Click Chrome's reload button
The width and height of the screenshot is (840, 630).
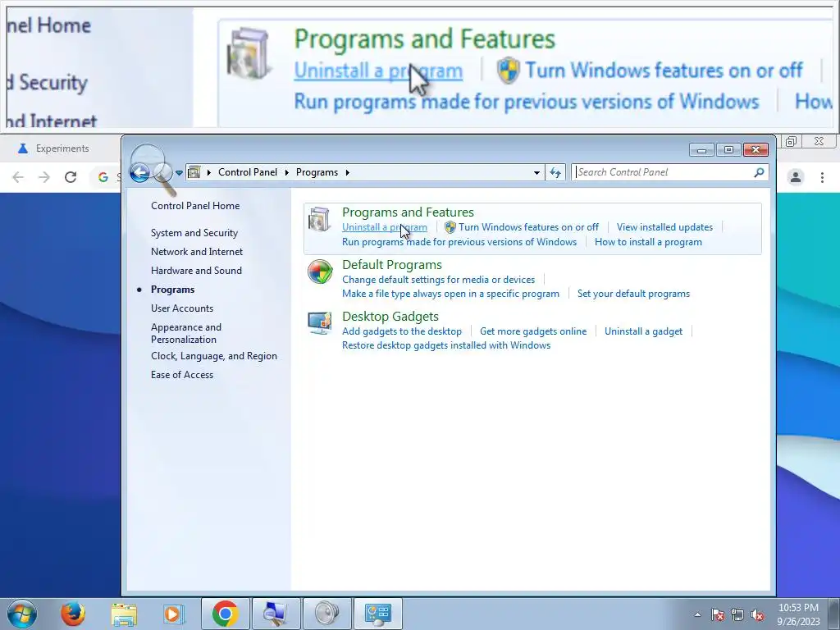(71, 177)
